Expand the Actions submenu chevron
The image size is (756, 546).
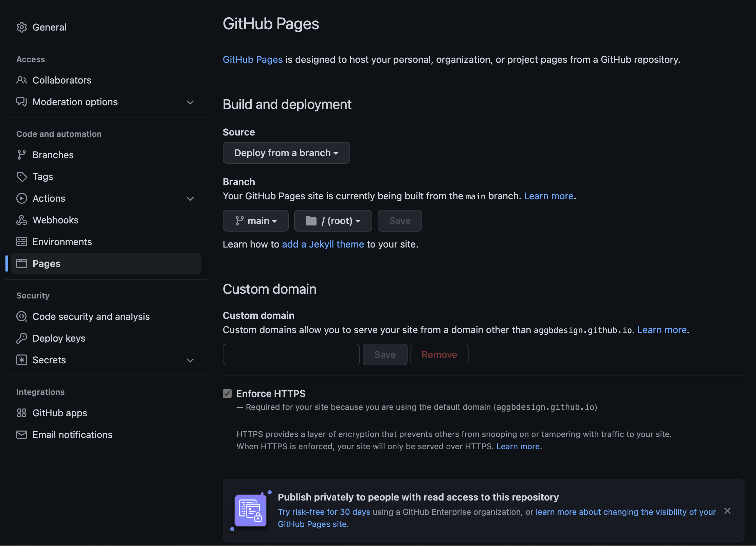tap(190, 199)
